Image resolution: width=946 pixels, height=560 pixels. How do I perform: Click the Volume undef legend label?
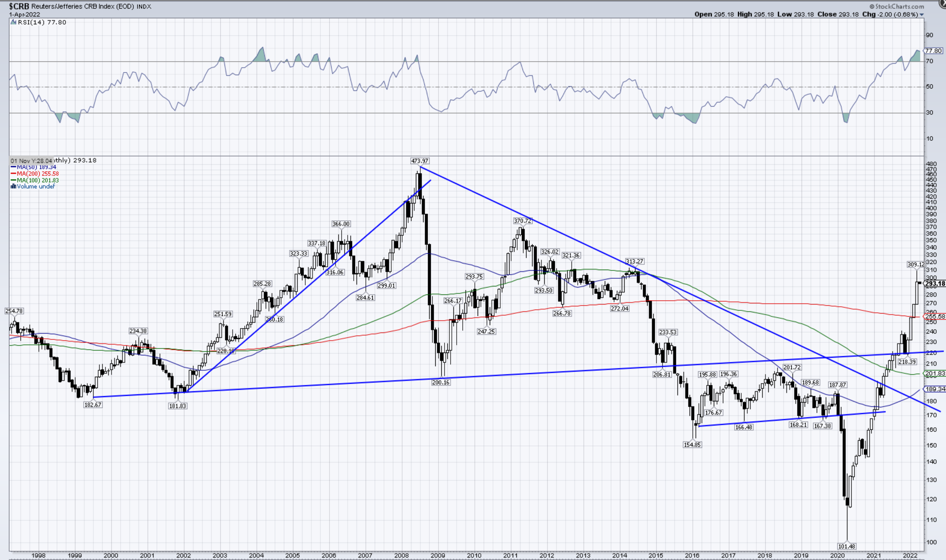coord(36,186)
